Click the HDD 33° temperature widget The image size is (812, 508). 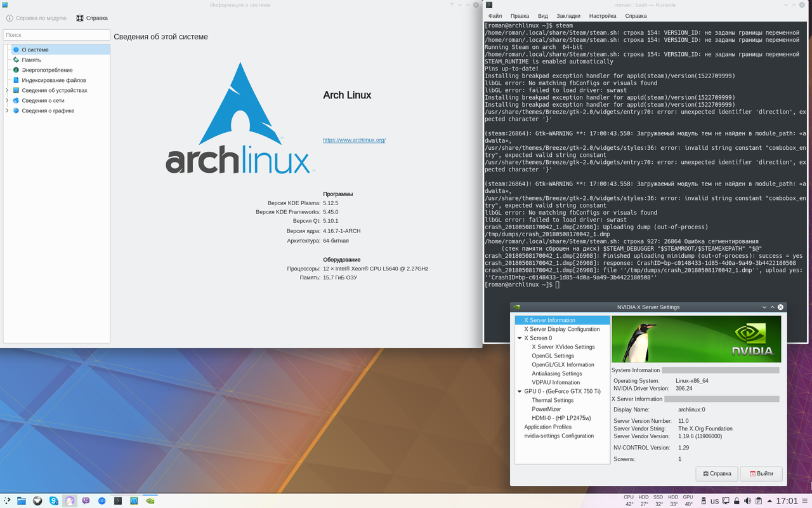[673, 500]
